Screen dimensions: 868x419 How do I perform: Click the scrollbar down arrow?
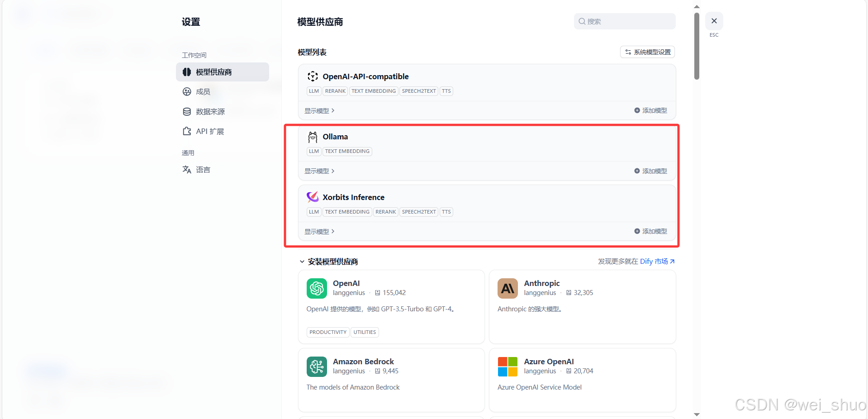coord(697,414)
